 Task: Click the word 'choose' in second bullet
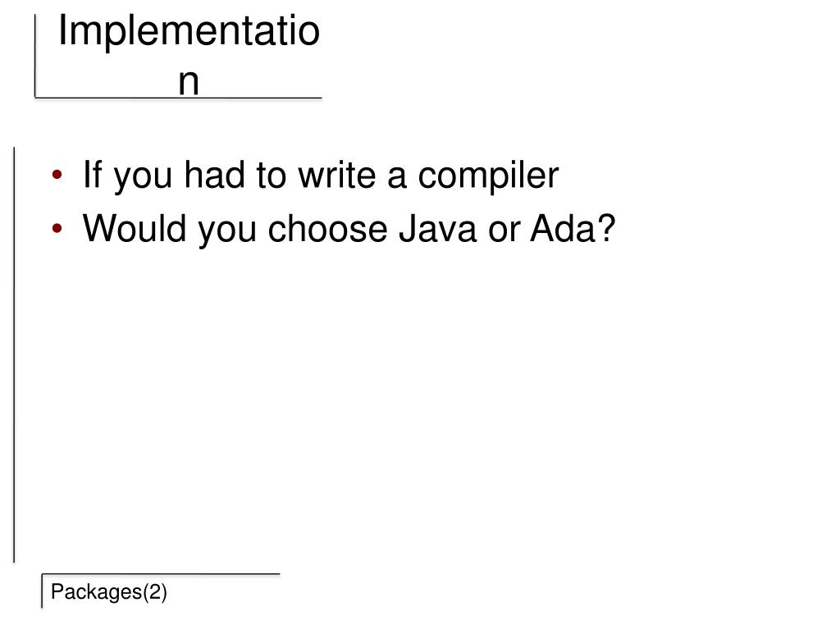click(x=327, y=229)
